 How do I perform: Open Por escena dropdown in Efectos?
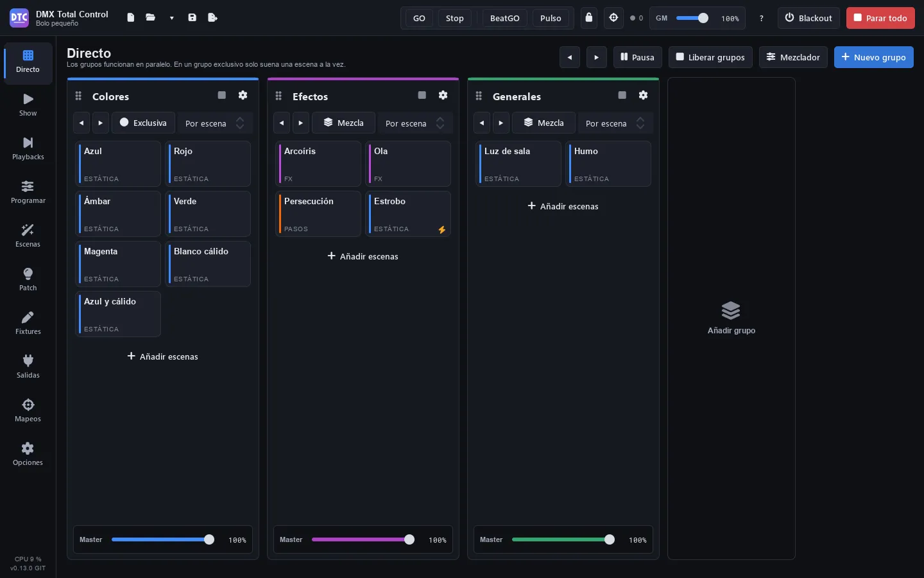(415, 123)
